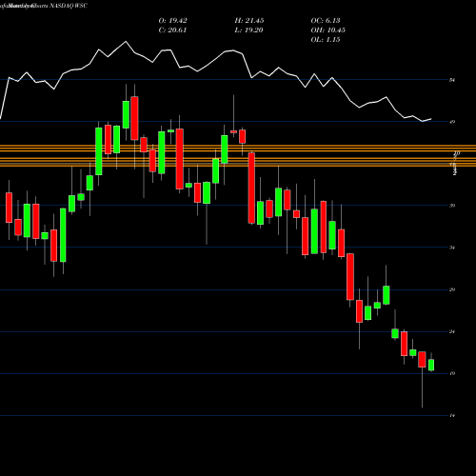476x476 pixels.
Task: Click the close price value C: 20.61
Action: point(172,30)
